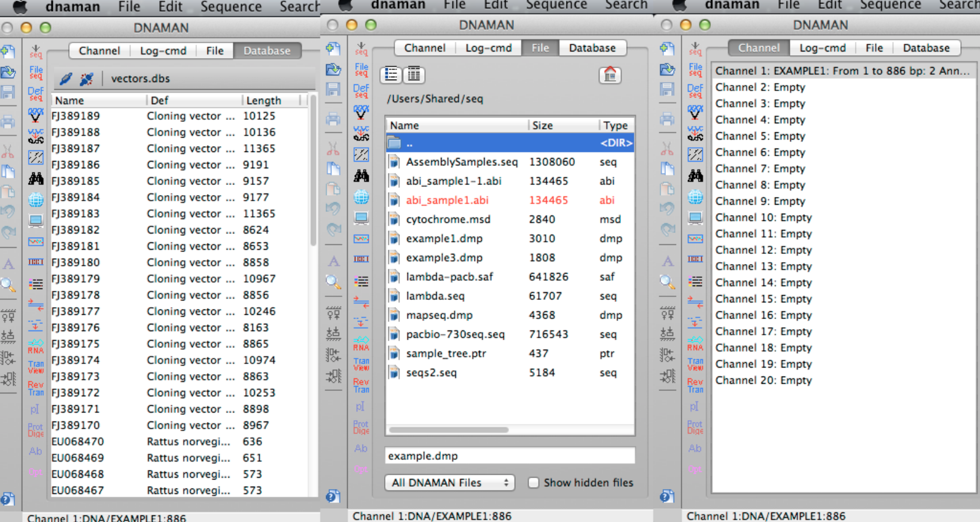Open the File menu in right window menu bar
The height and width of the screenshot is (522, 980).
[x=788, y=5]
